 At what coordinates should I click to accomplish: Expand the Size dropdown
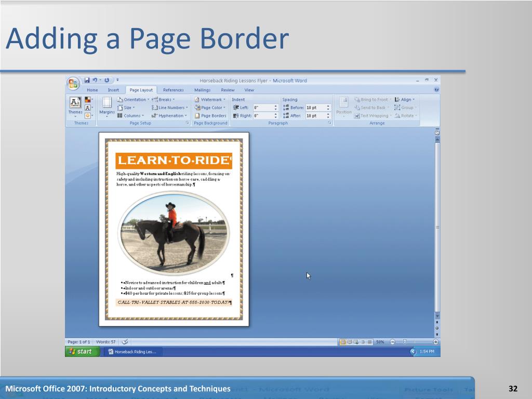tap(126, 108)
